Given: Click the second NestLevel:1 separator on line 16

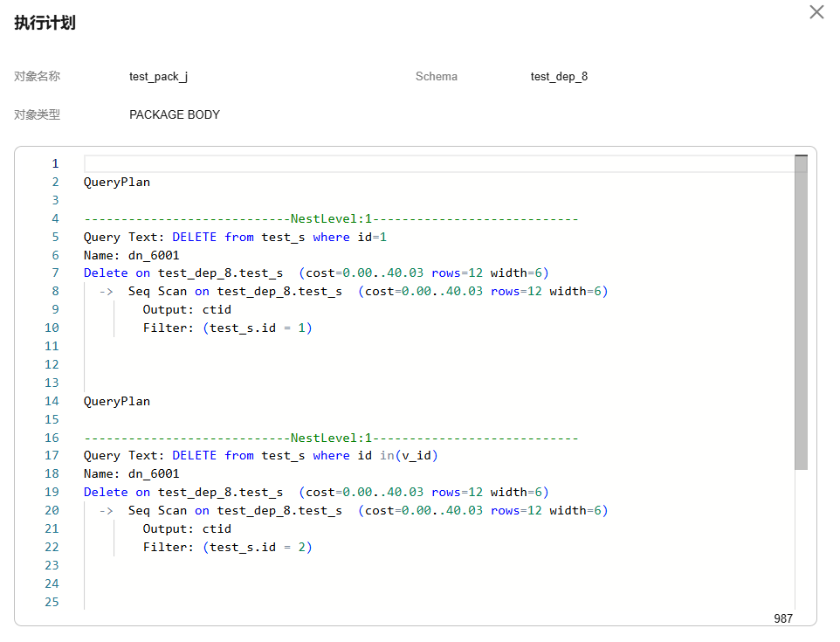Looking at the screenshot, I should (331, 438).
